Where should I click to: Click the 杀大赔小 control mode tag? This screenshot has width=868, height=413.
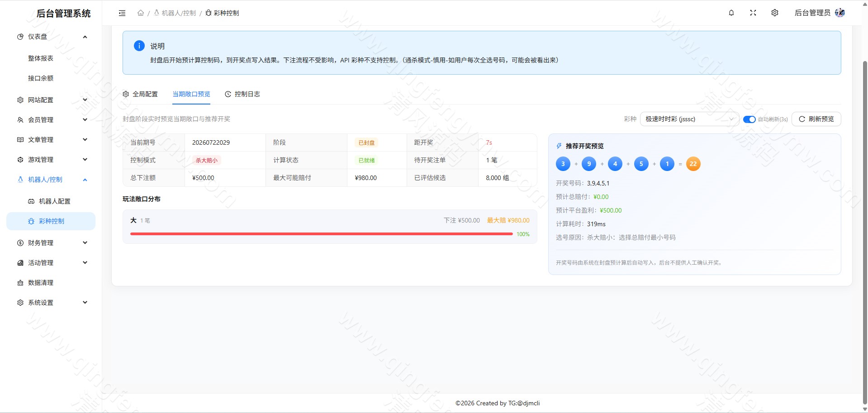click(206, 160)
